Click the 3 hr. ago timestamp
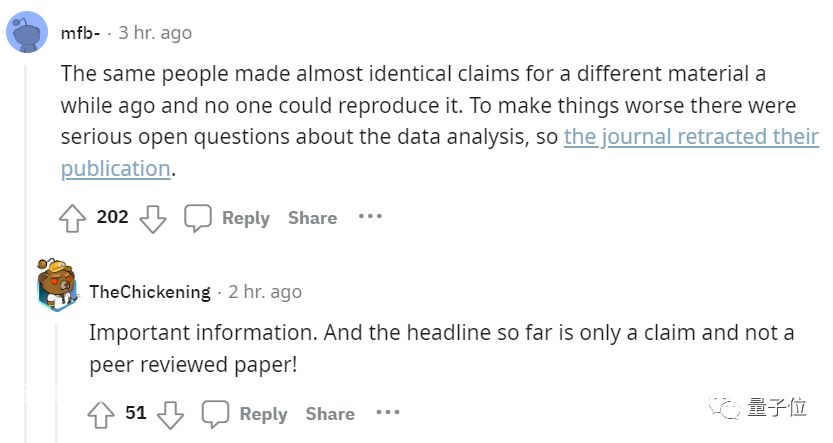Screen dimensions: 833x443 click(155, 33)
